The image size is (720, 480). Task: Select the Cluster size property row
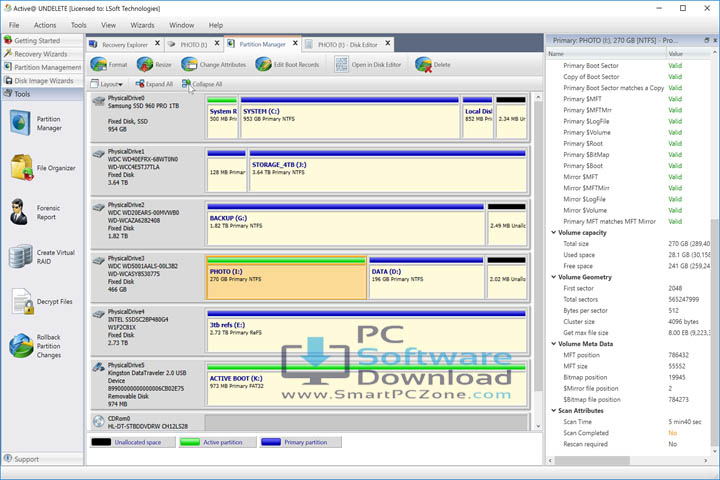[629, 322]
